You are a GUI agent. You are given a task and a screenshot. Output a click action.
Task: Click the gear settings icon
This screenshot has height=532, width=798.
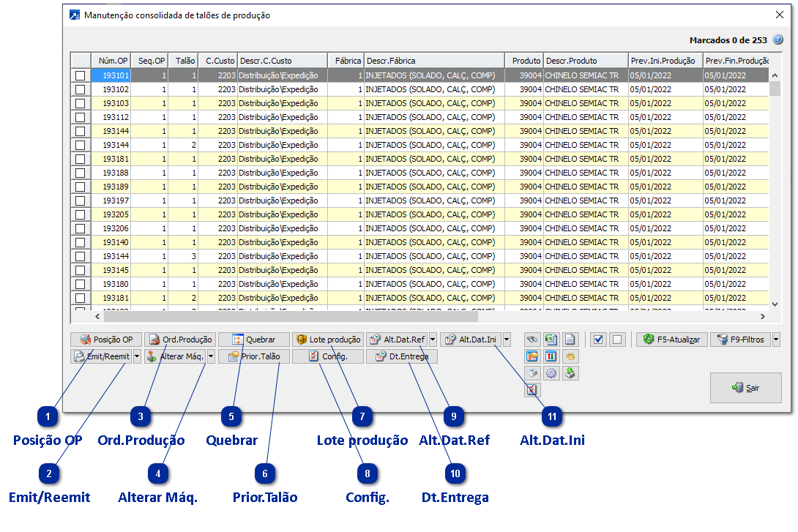pos(551,373)
